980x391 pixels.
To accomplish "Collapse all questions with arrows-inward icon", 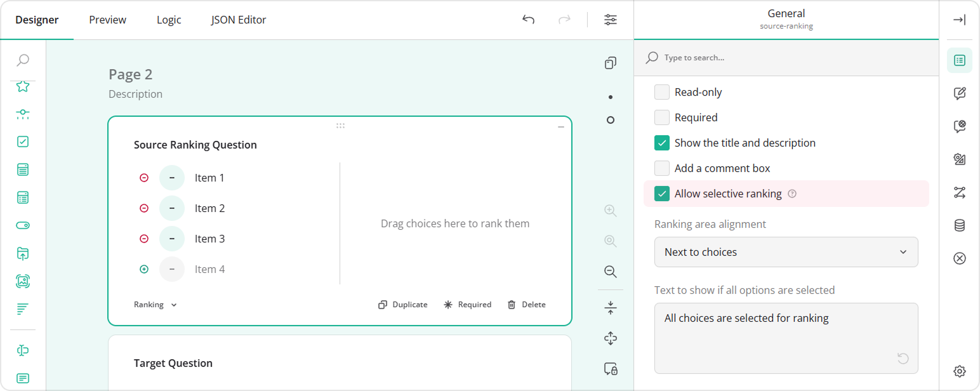I will coord(611,308).
